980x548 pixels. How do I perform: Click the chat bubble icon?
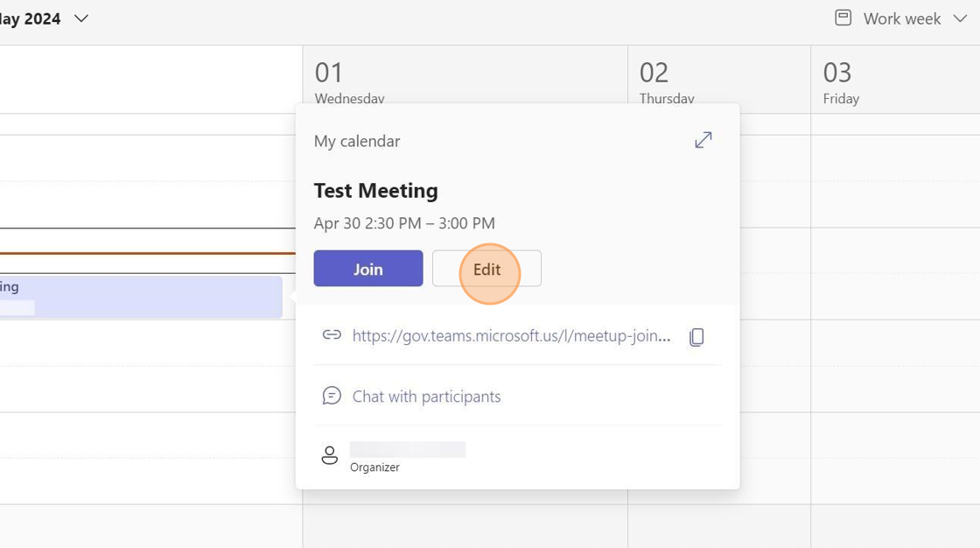click(x=332, y=396)
